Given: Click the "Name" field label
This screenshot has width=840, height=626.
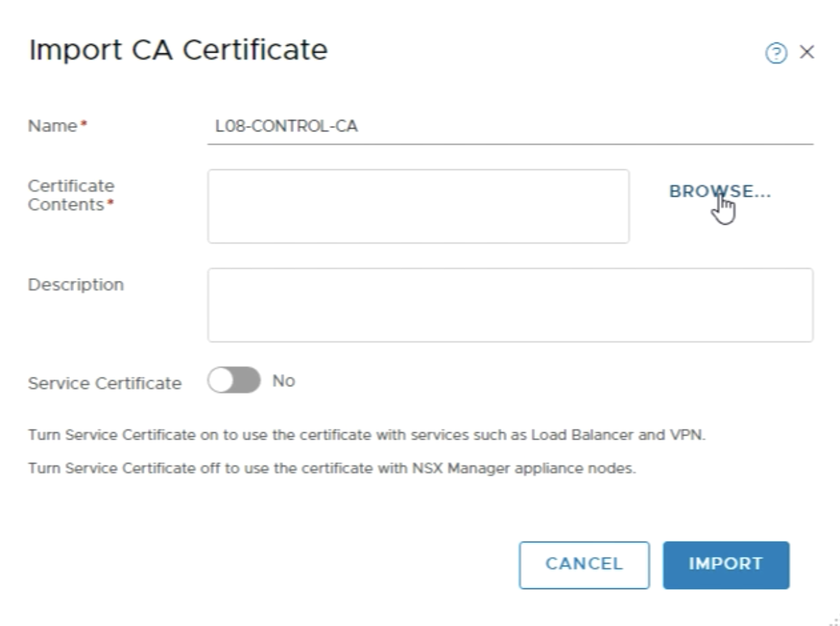Looking at the screenshot, I should [x=52, y=126].
